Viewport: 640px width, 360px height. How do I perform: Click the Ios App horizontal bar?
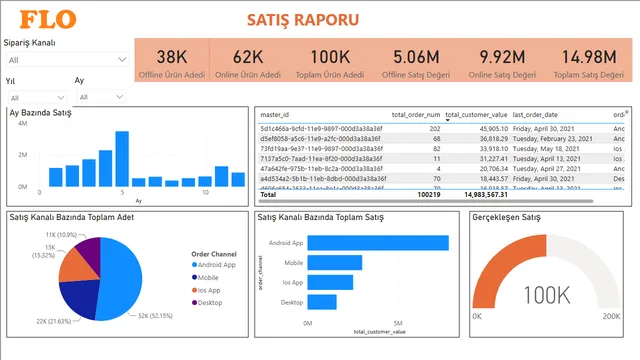click(330, 282)
